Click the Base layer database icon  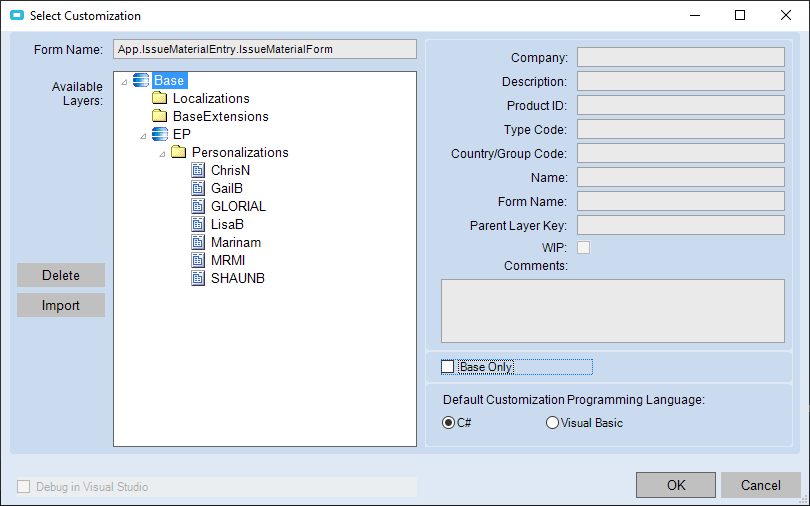(x=140, y=80)
